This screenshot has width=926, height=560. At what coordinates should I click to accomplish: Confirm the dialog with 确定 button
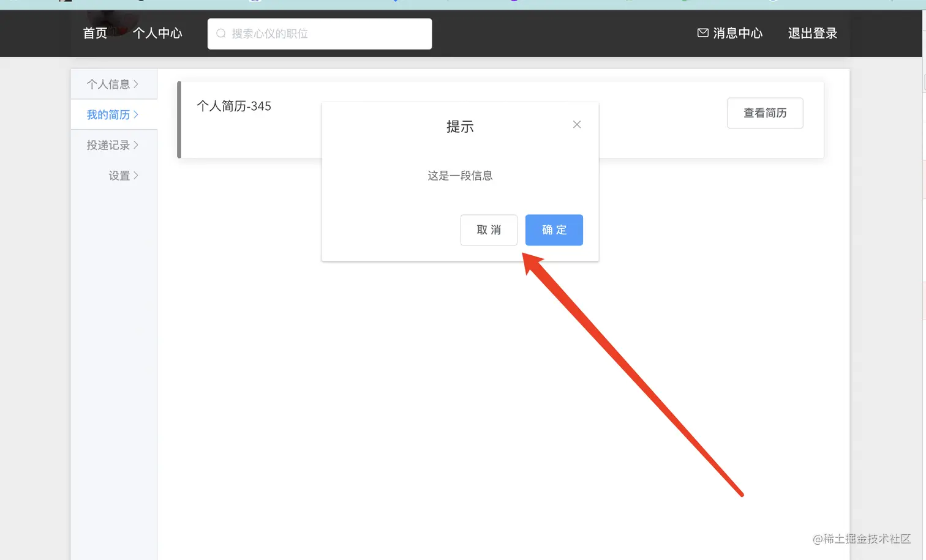(554, 230)
